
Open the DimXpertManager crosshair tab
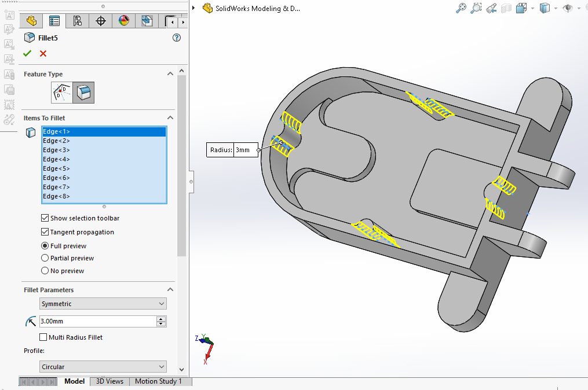(100, 21)
